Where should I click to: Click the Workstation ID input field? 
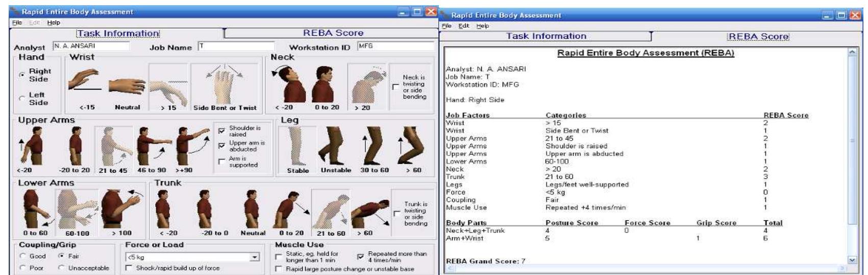(395, 46)
